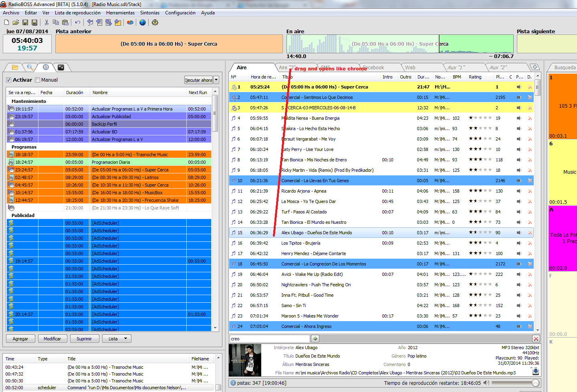
Task: Click the scheduler list scroll-down arrow
Action: point(215,328)
